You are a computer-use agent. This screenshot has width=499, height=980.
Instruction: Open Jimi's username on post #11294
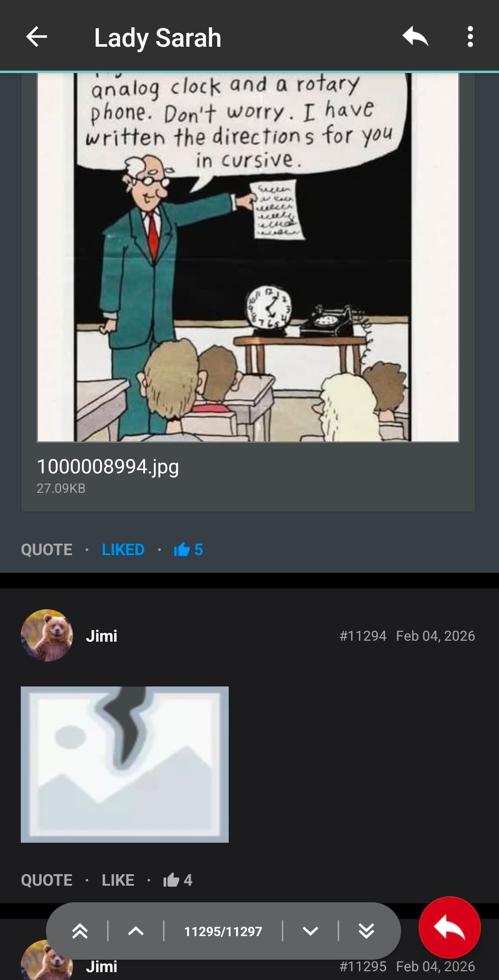102,636
